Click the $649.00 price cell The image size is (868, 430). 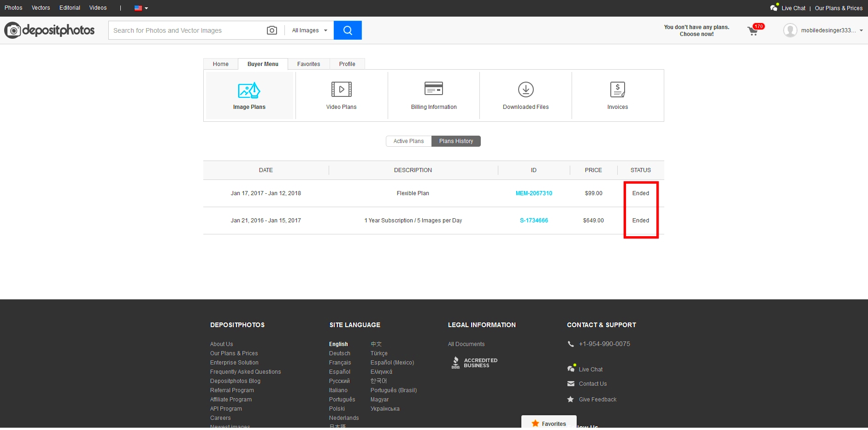click(x=593, y=221)
